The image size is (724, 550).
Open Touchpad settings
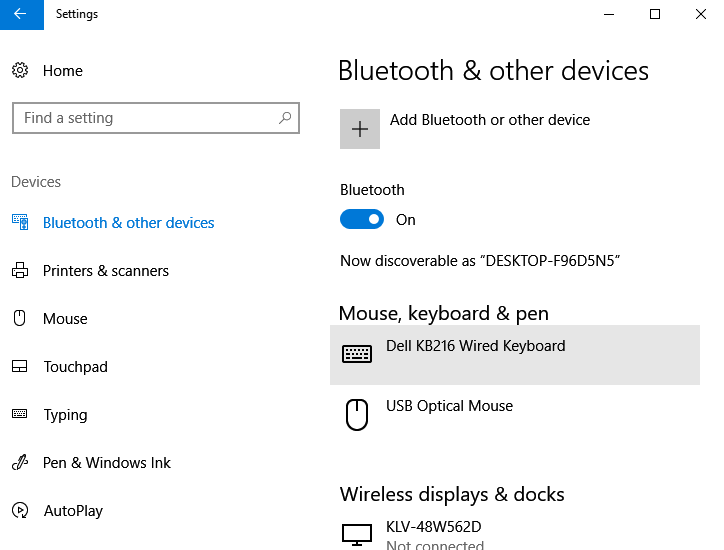pos(75,367)
